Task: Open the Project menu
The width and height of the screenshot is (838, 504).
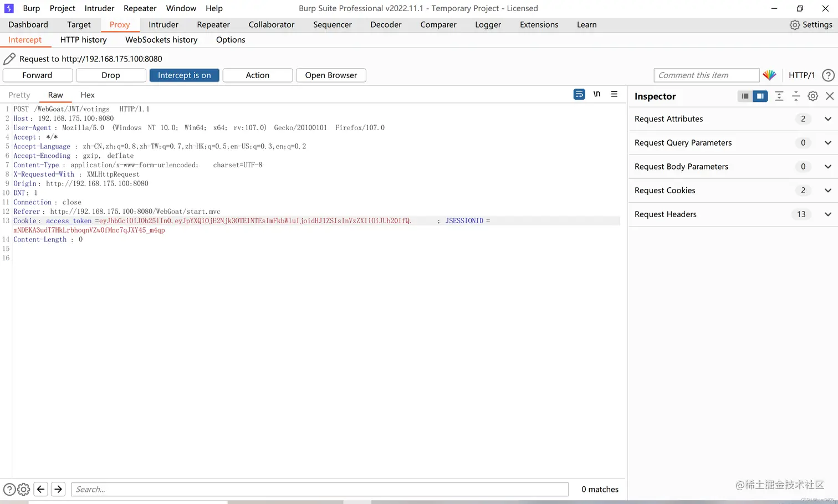Action: tap(62, 8)
